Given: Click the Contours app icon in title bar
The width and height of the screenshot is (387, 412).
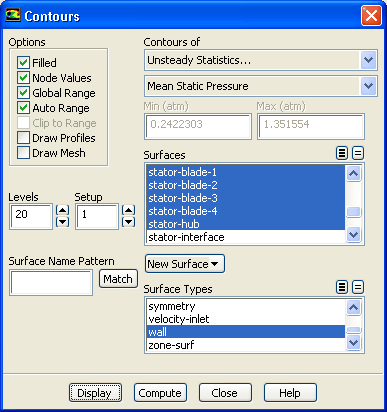Looking at the screenshot, I should [13, 15].
